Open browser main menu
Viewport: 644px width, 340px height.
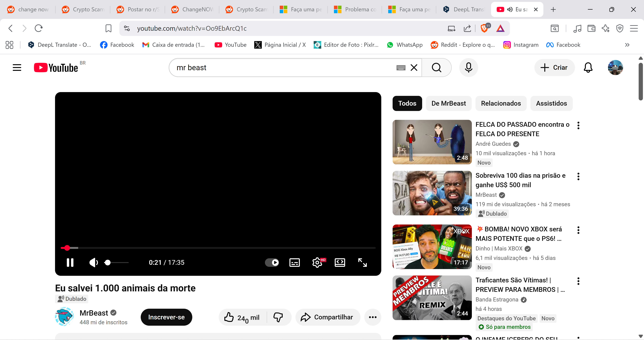(634, 28)
